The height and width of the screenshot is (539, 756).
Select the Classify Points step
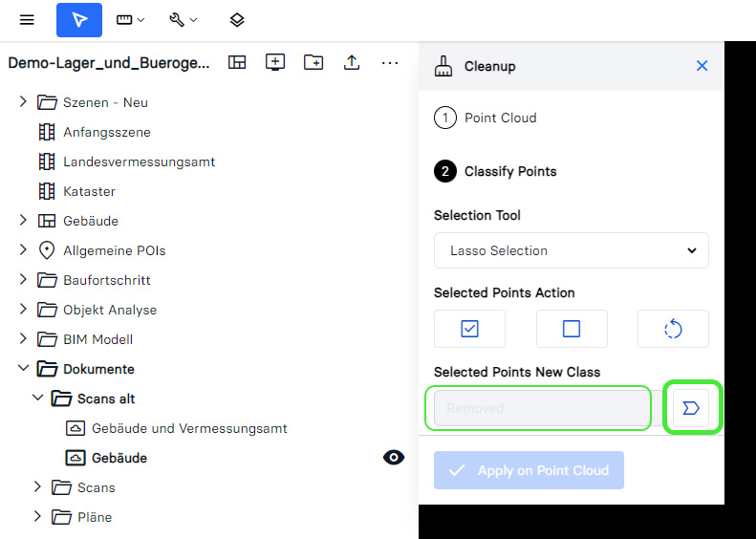click(x=509, y=172)
